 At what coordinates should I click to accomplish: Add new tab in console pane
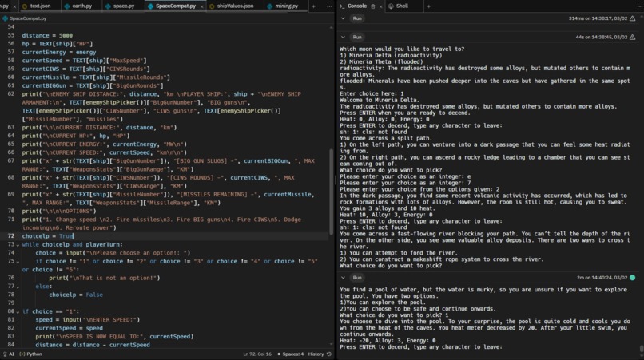pyautogui.click(x=428, y=6)
